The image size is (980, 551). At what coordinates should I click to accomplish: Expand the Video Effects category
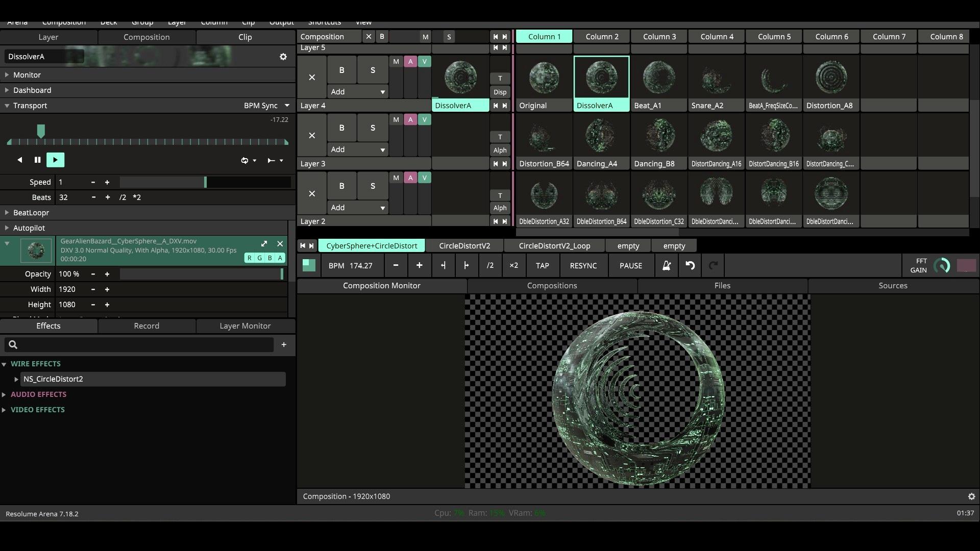[4, 410]
